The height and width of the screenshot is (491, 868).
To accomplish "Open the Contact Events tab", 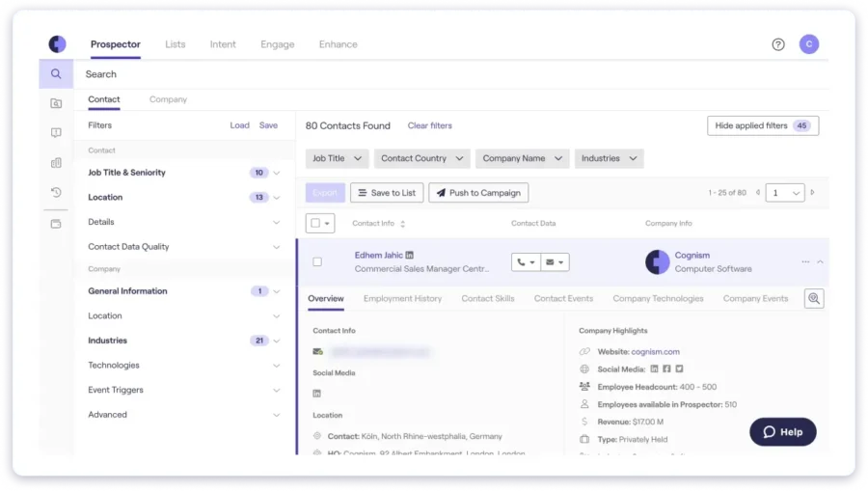I will click(563, 298).
